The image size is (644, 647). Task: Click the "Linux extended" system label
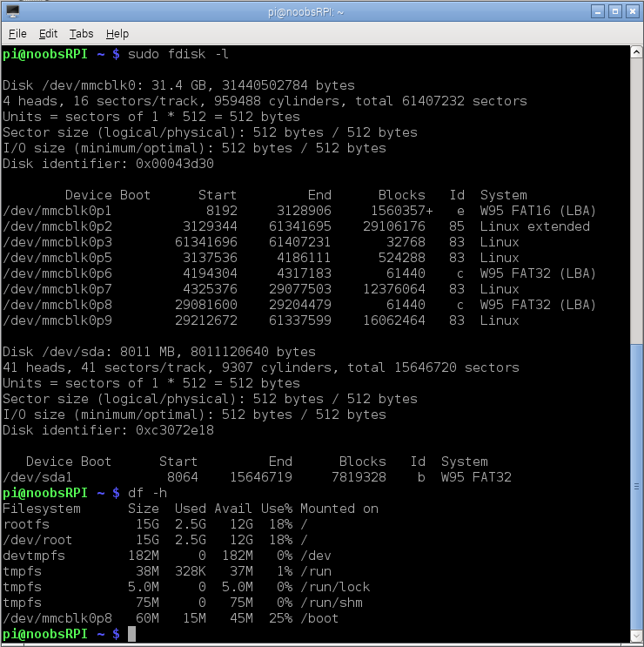(534, 226)
